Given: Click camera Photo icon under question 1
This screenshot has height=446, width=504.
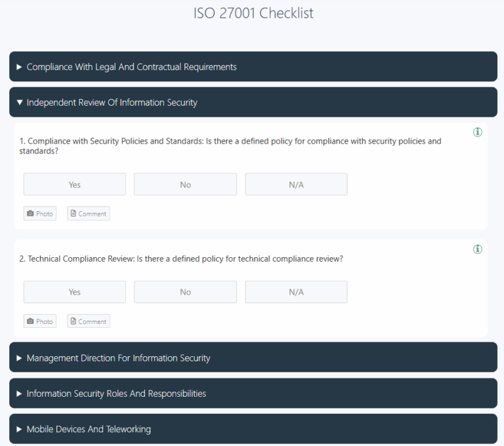Looking at the screenshot, I should pyautogui.click(x=30, y=213).
